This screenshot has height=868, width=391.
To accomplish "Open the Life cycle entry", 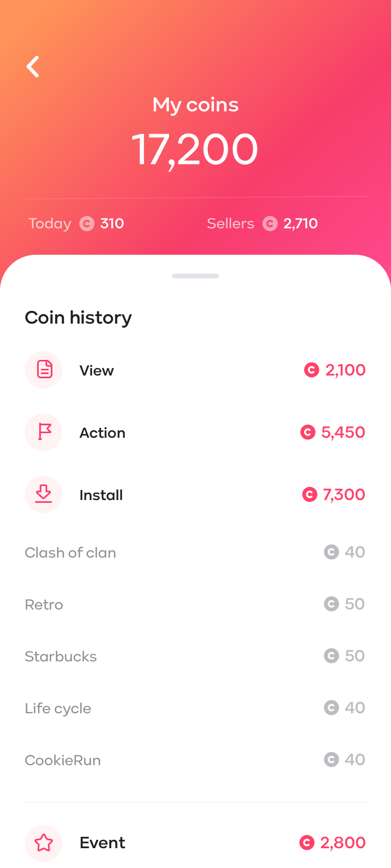I will click(195, 708).
